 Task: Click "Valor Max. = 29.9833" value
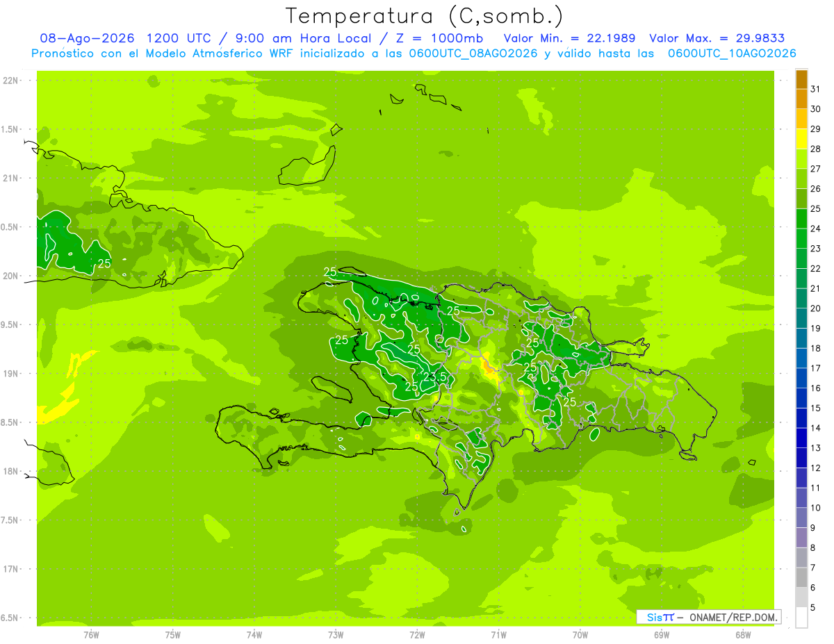(x=717, y=38)
